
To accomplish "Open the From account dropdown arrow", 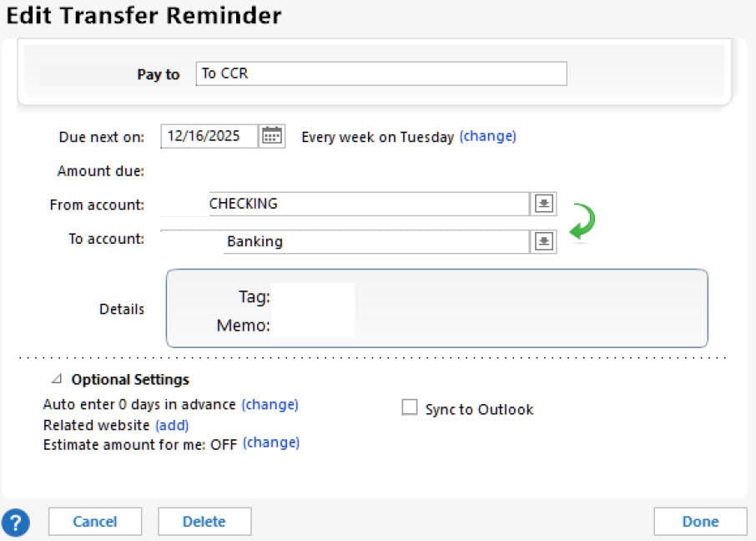I will coord(544,203).
